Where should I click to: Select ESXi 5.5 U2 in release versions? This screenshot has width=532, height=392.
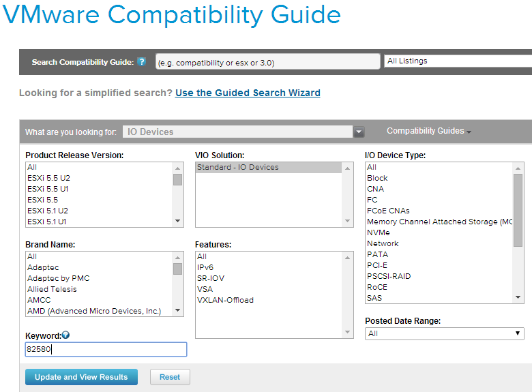(48, 178)
